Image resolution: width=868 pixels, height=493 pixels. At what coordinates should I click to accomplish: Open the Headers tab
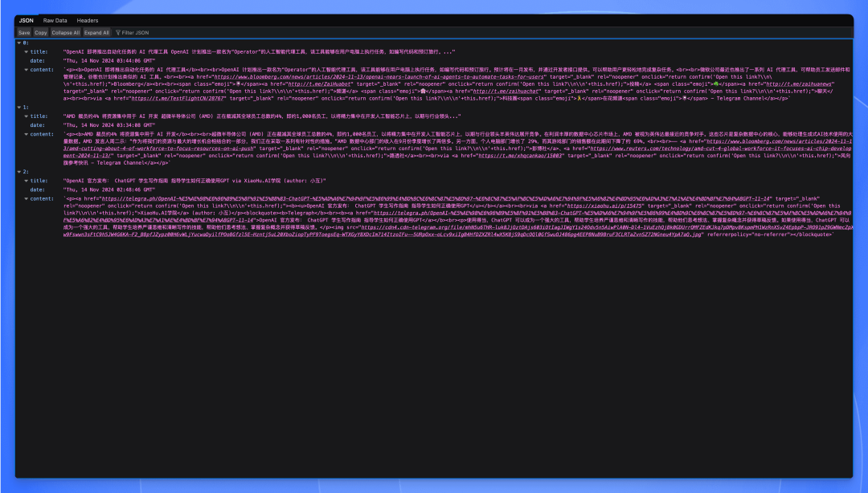click(x=88, y=20)
